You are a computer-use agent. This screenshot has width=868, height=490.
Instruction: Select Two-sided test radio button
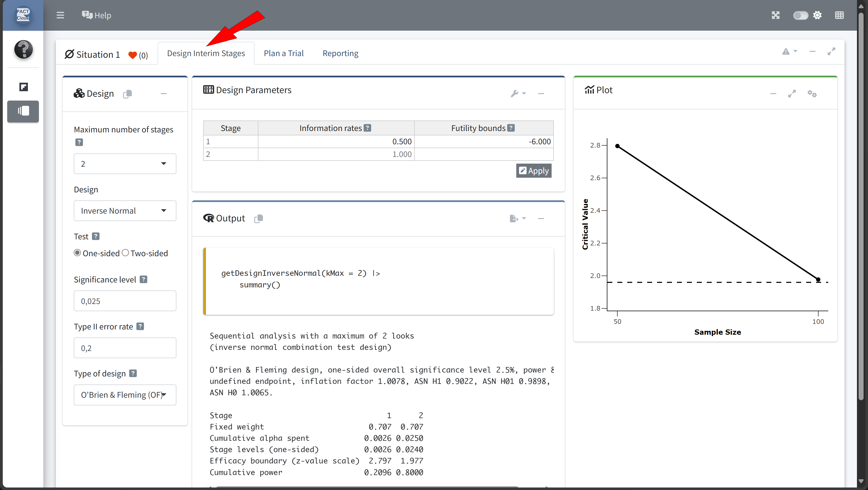(125, 253)
